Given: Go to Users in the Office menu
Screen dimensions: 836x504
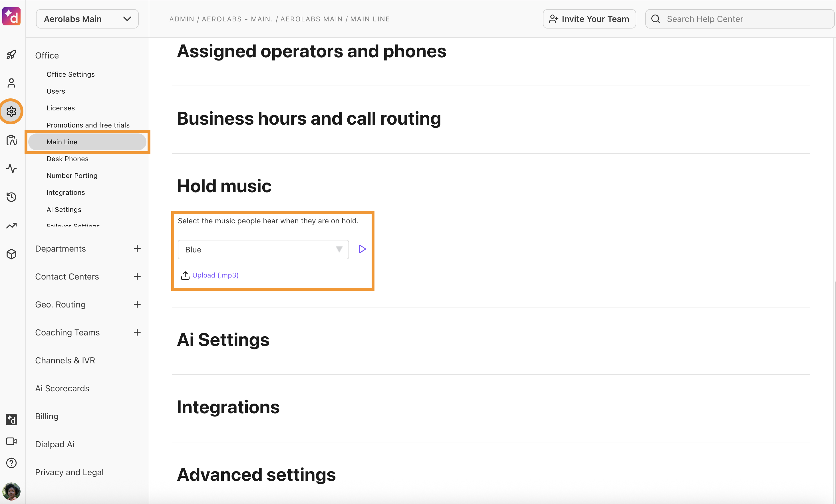Looking at the screenshot, I should tap(56, 91).
